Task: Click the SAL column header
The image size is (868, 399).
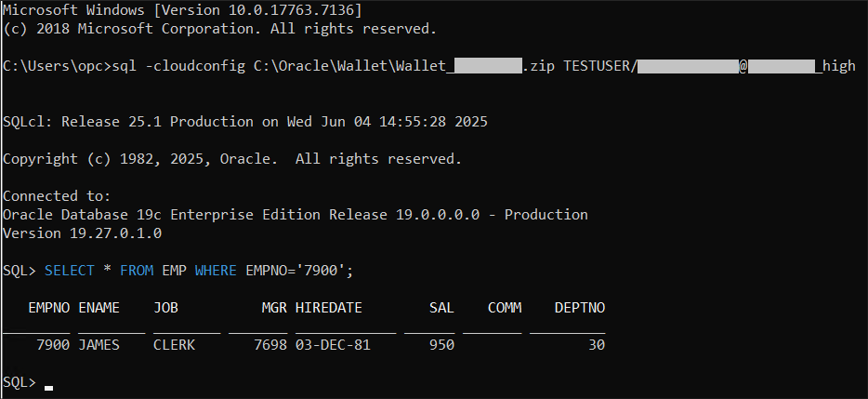Action: point(441,308)
